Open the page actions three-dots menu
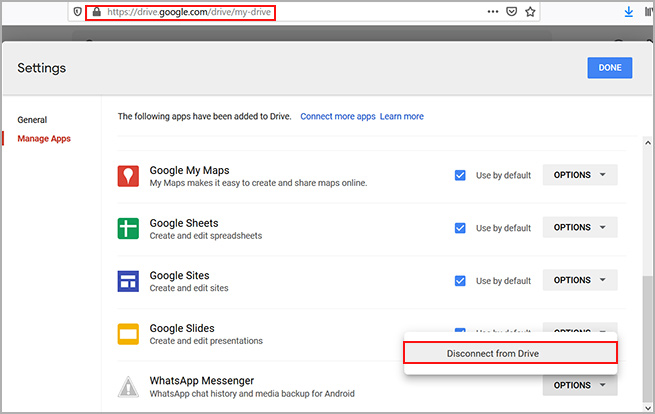 tap(492, 12)
